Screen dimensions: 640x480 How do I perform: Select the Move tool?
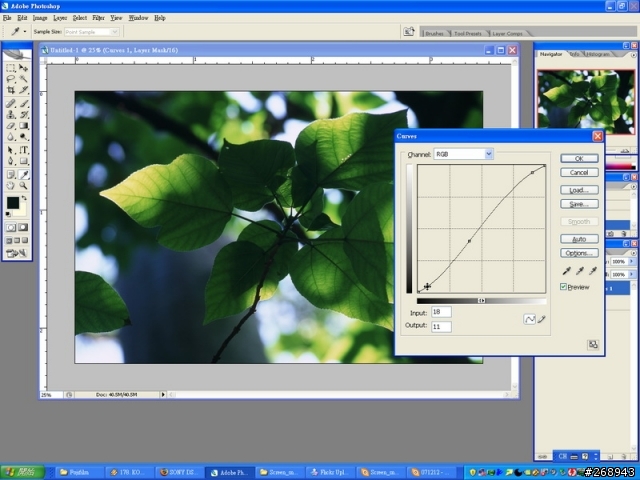23,68
